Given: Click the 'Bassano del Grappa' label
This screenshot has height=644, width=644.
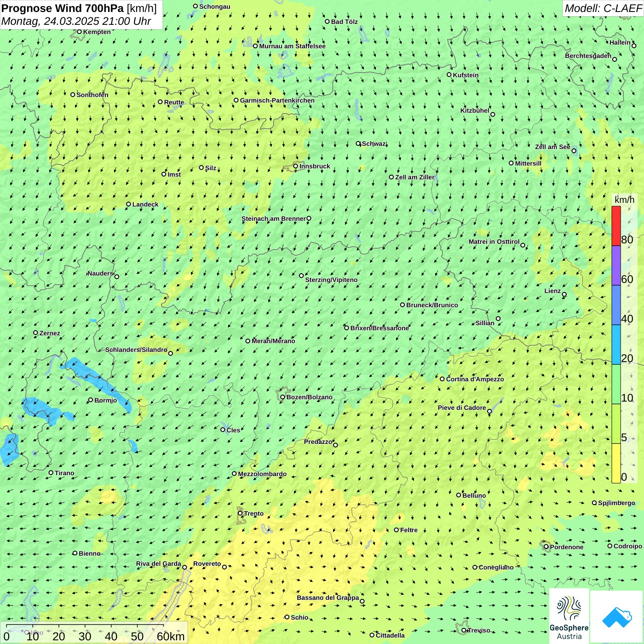Looking at the screenshot, I should coord(328,598).
